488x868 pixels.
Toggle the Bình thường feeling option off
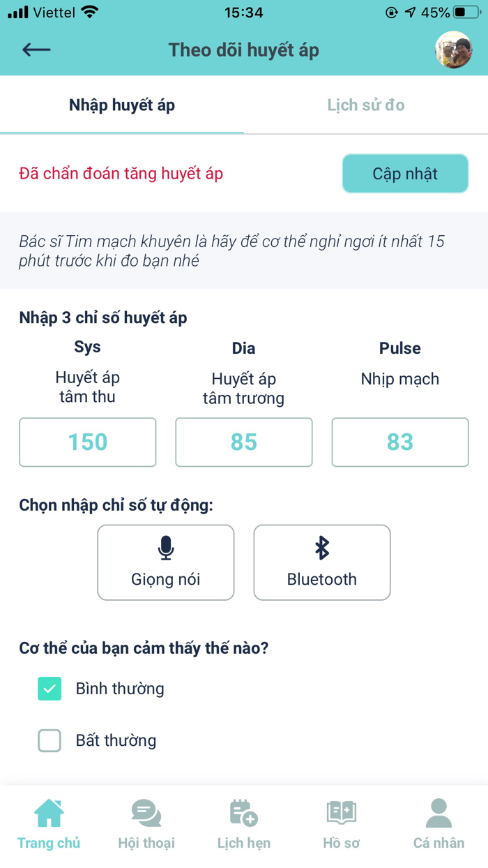coord(49,689)
